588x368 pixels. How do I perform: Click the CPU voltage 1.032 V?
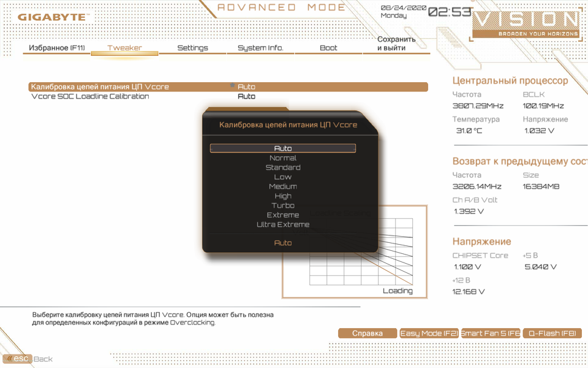tap(539, 131)
